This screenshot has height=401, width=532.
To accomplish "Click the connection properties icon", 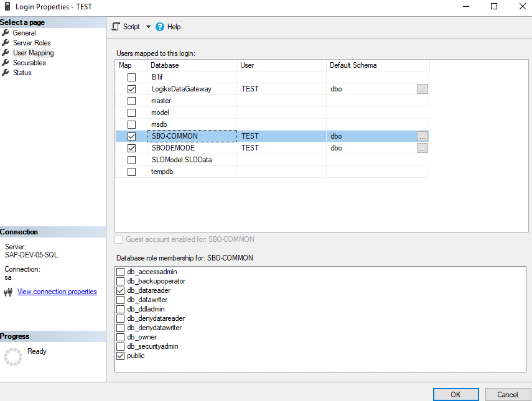I will (x=9, y=292).
